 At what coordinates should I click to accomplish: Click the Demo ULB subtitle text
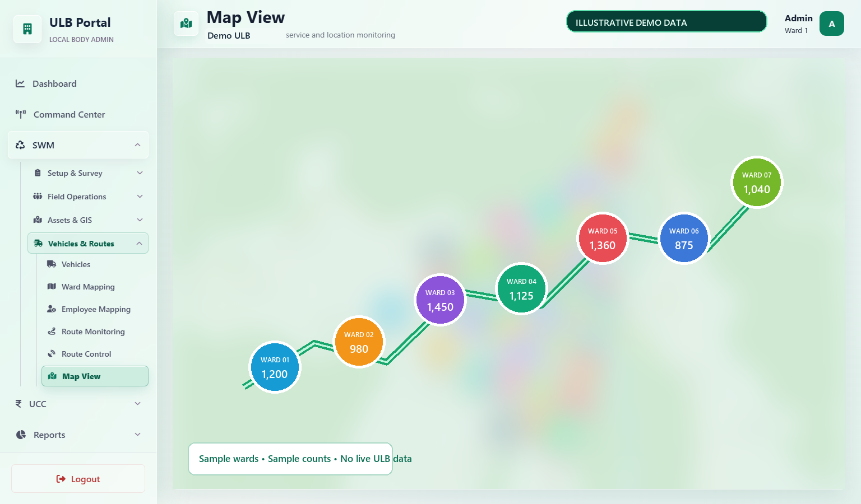(x=229, y=35)
